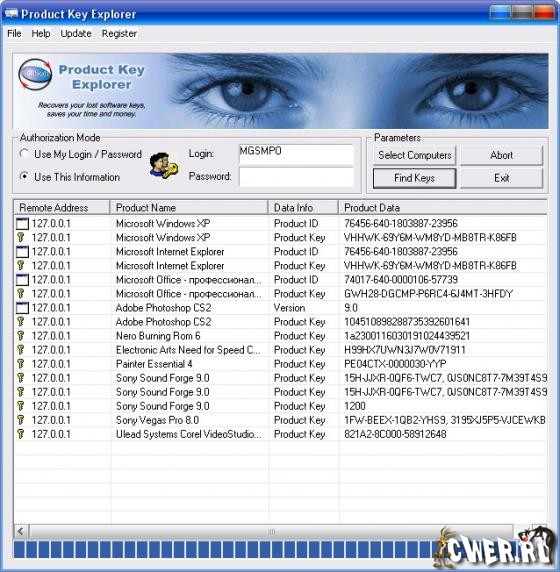Click the Product Data column header
560x572 pixels.
[443, 208]
